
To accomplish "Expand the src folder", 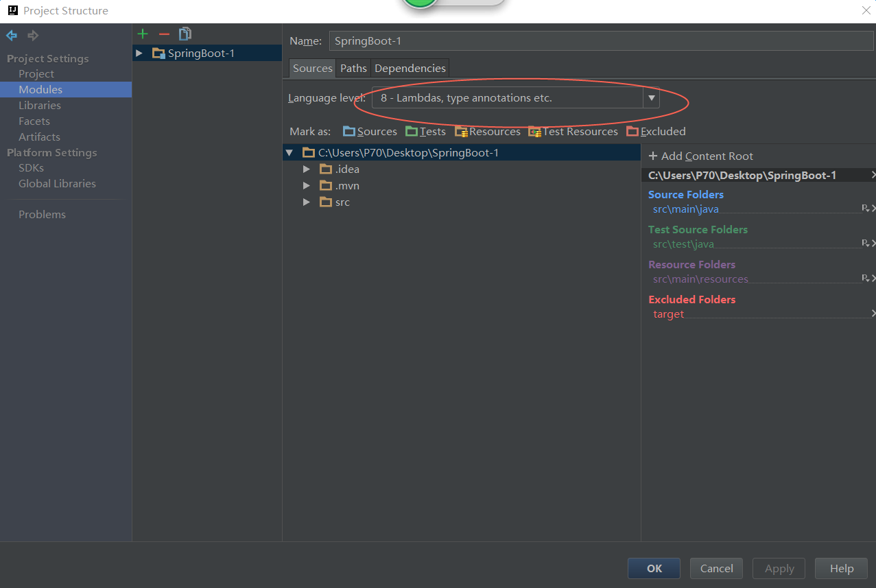I will tap(307, 202).
